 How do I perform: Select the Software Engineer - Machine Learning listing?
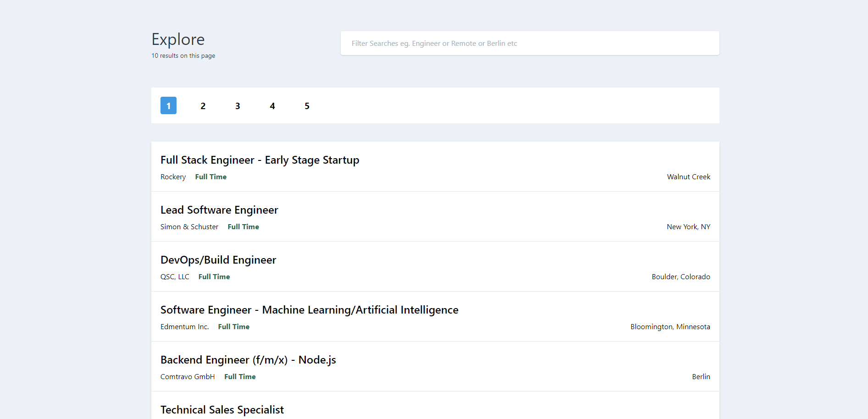pyautogui.click(x=309, y=310)
